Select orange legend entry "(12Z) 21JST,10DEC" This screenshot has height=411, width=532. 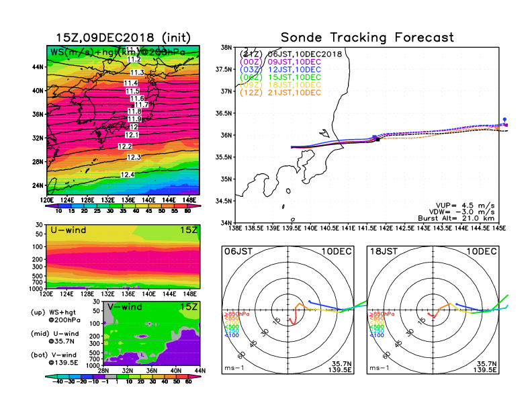coord(280,93)
